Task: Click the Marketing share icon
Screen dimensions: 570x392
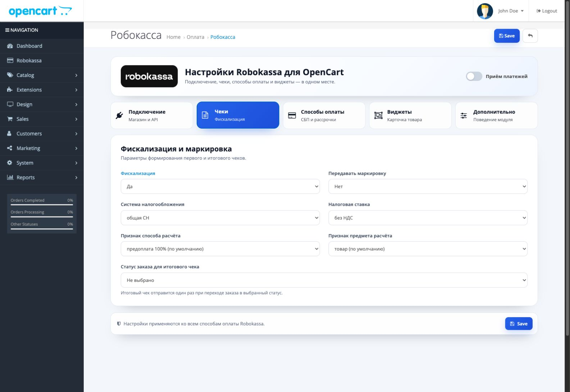Action: (10, 148)
